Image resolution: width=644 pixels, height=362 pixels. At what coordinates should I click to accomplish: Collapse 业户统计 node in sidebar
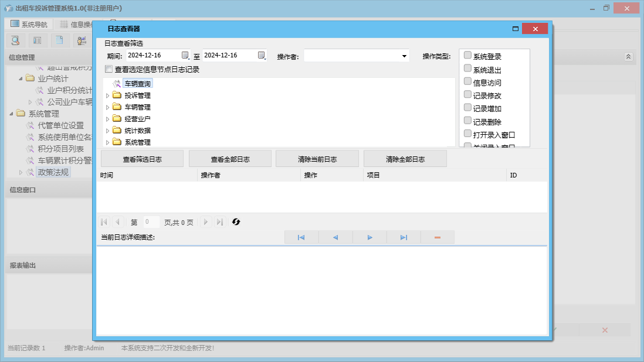point(21,78)
